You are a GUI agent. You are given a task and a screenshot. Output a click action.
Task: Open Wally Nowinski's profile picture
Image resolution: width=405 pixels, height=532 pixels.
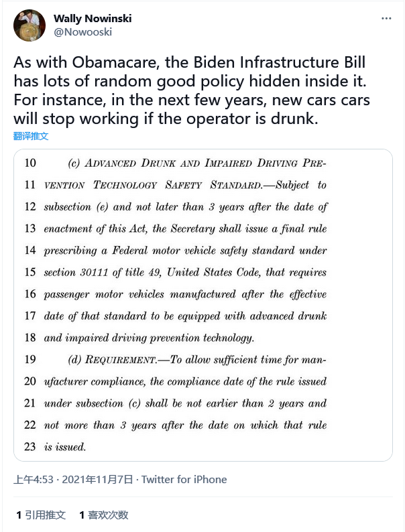[30, 27]
